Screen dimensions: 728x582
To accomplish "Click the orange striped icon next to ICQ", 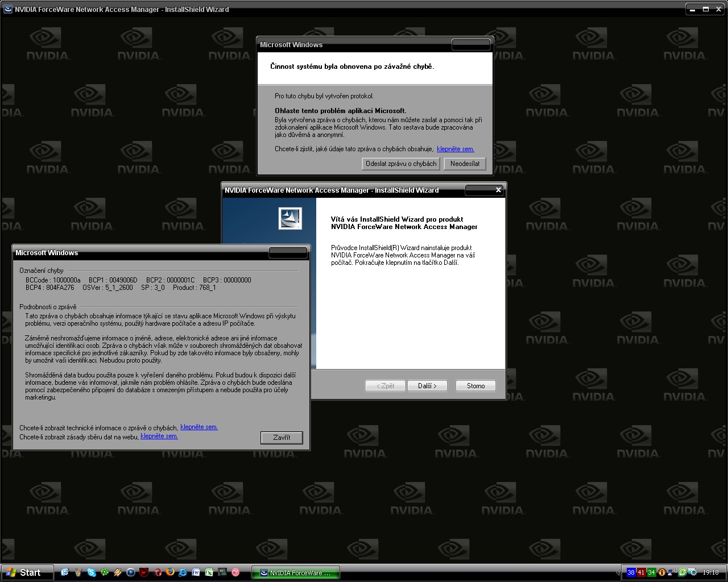I will [118, 572].
